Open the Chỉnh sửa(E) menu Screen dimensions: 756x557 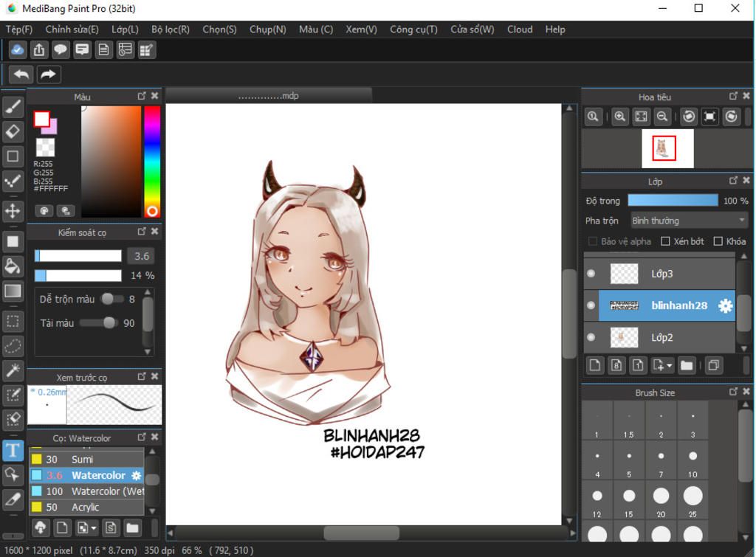click(x=72, y=30)
